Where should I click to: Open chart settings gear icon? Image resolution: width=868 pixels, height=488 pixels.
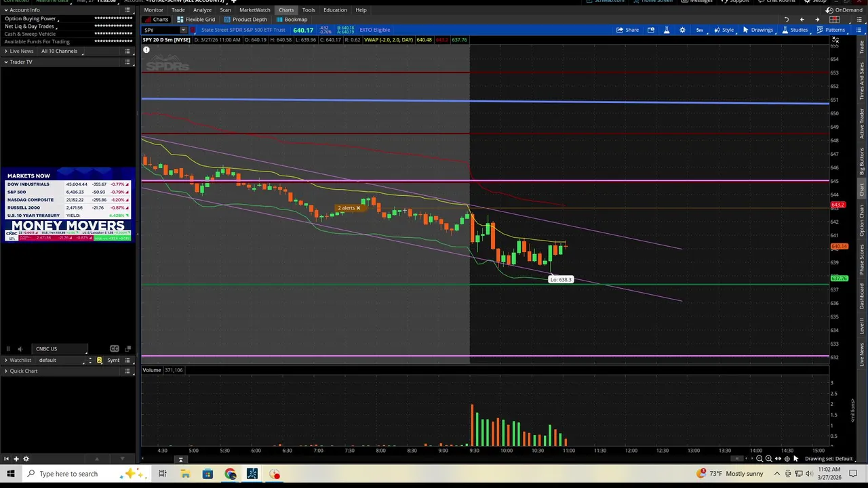click(682, 30)
